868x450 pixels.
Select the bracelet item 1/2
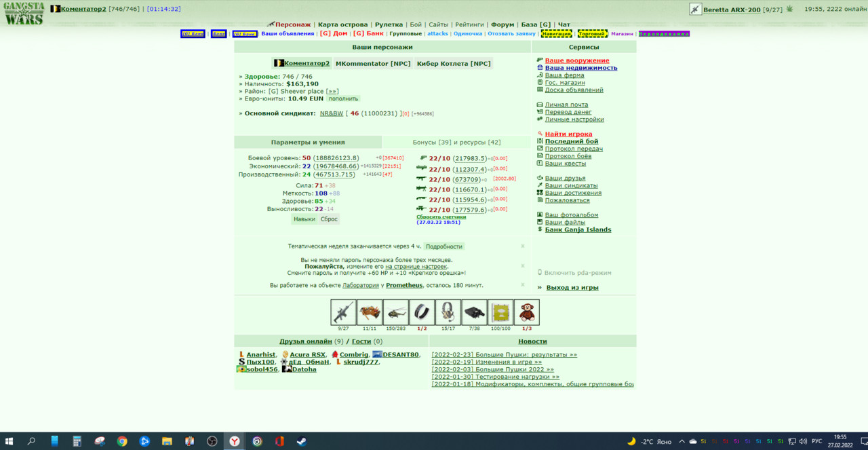[422, 312]
